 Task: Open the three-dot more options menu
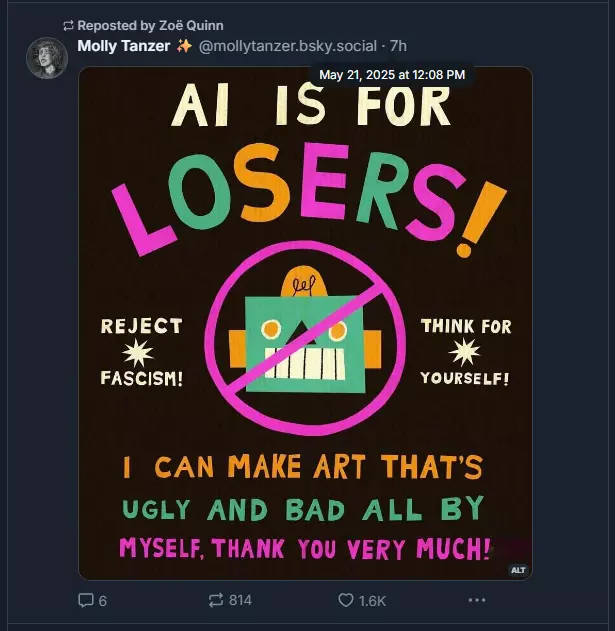point(477,600)
